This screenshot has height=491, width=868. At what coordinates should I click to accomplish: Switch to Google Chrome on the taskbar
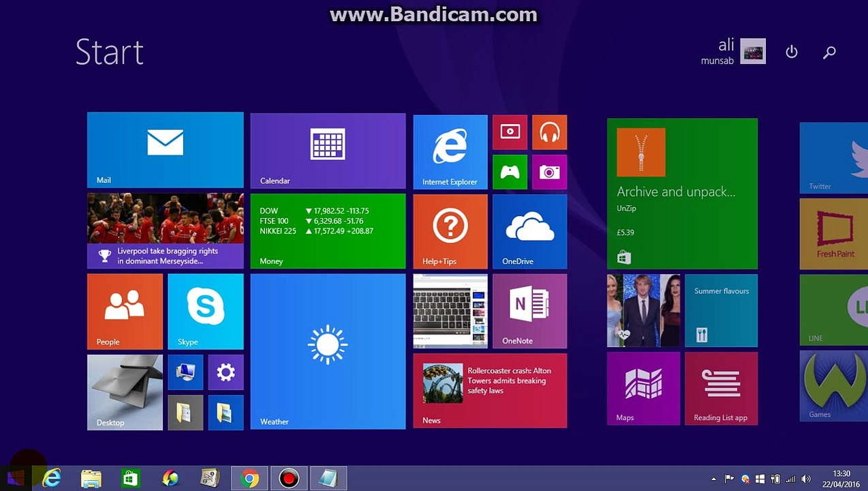click(249, 478)
